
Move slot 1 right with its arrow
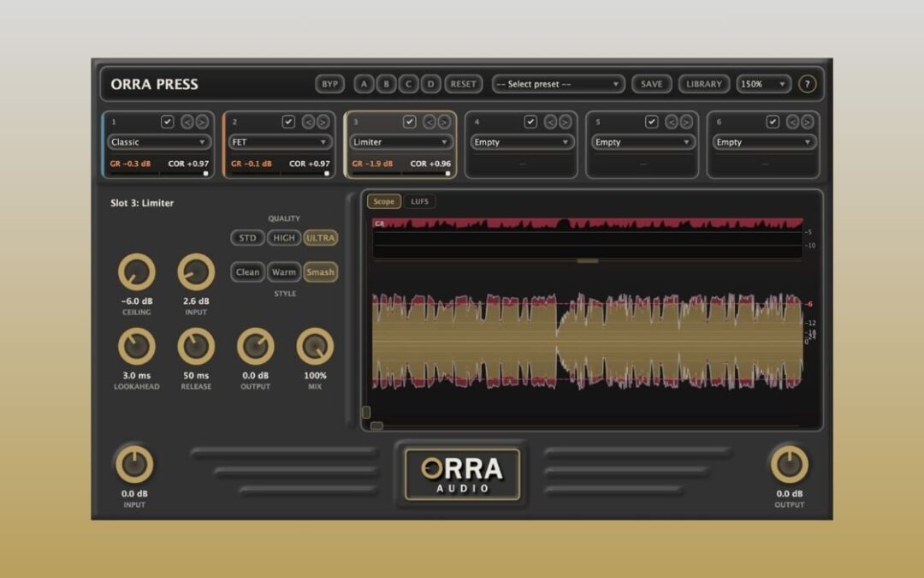pos(202,122)
